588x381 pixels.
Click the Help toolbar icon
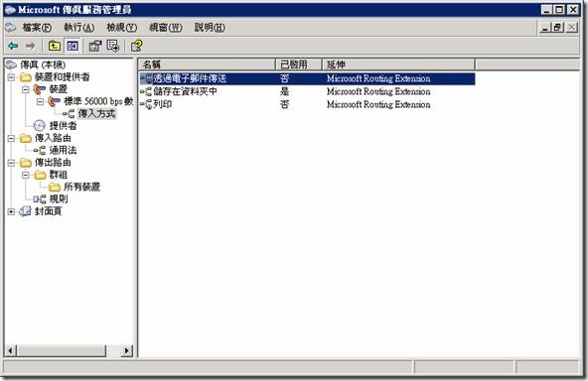(136, 46)
